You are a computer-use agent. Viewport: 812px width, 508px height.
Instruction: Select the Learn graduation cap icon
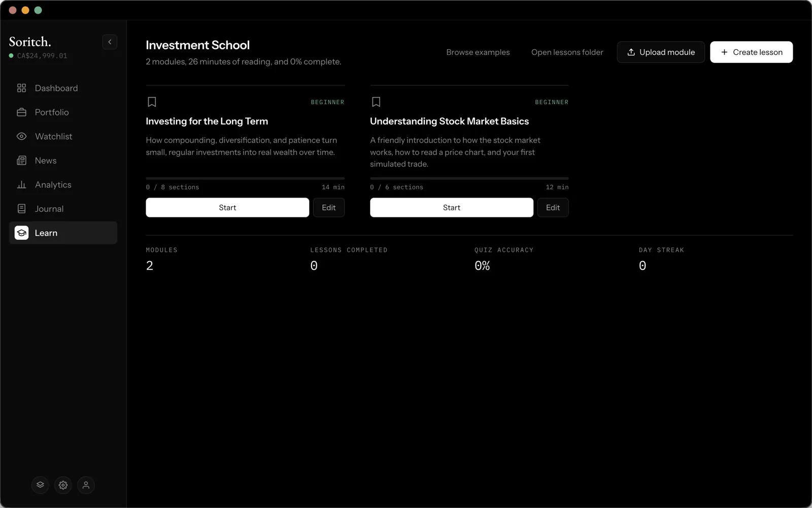pos(21,233)
